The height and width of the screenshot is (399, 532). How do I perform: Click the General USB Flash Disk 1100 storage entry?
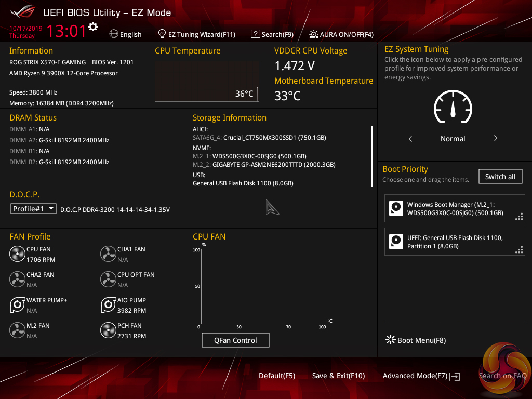[x=243, y=183]
